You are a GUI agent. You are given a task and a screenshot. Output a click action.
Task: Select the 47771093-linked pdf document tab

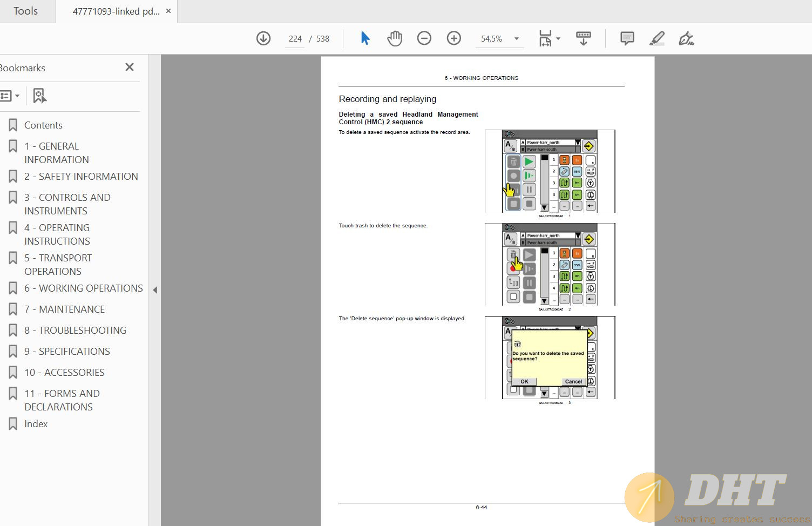click(x=116, y=11)
